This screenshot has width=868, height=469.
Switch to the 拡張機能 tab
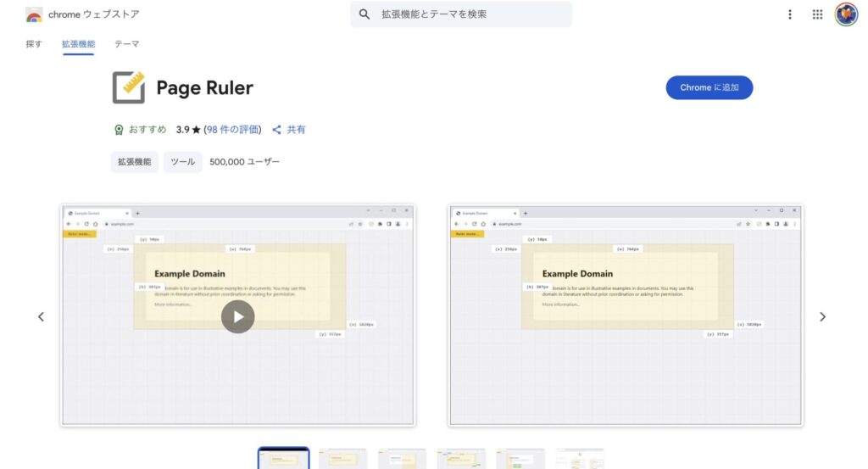click(x=78, y=44)
